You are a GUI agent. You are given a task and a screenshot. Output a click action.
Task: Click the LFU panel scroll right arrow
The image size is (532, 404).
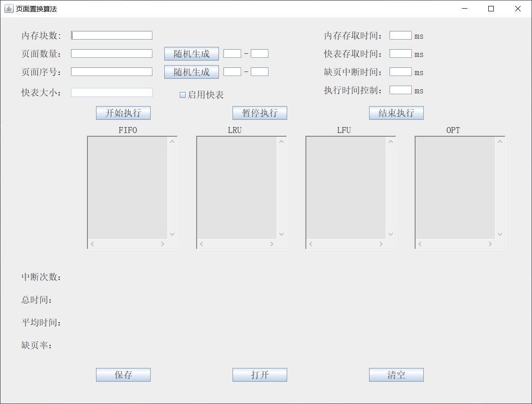(x=381, y=244)
